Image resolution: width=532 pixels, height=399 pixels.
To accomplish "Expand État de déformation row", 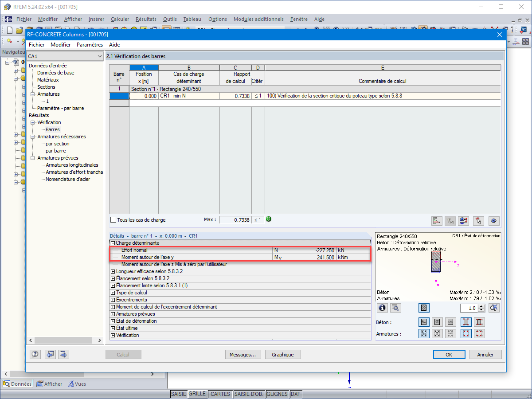I will [x=113, y=321].
